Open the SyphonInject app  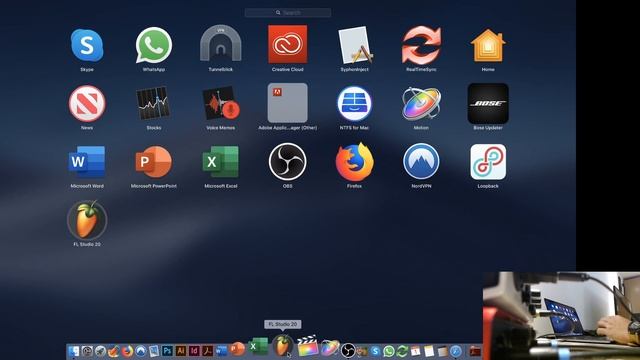point(355,45)
